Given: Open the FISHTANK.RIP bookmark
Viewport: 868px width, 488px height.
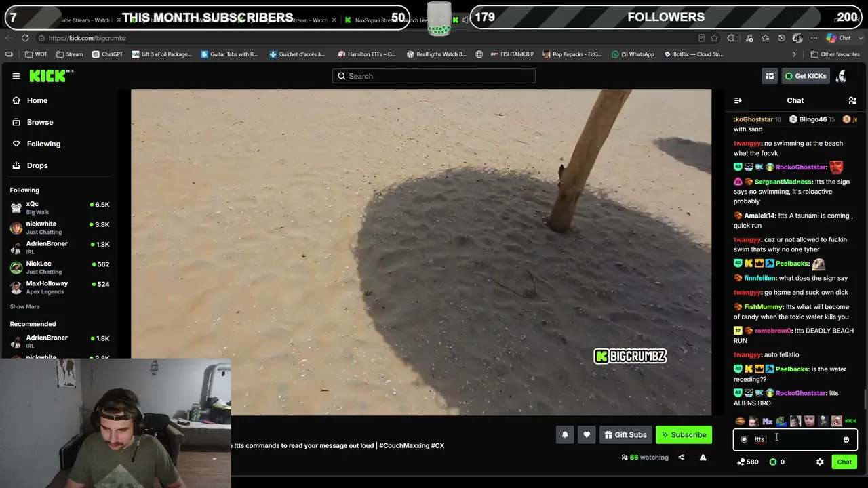Looking at the screenshot, I should (x=513, y=54).
